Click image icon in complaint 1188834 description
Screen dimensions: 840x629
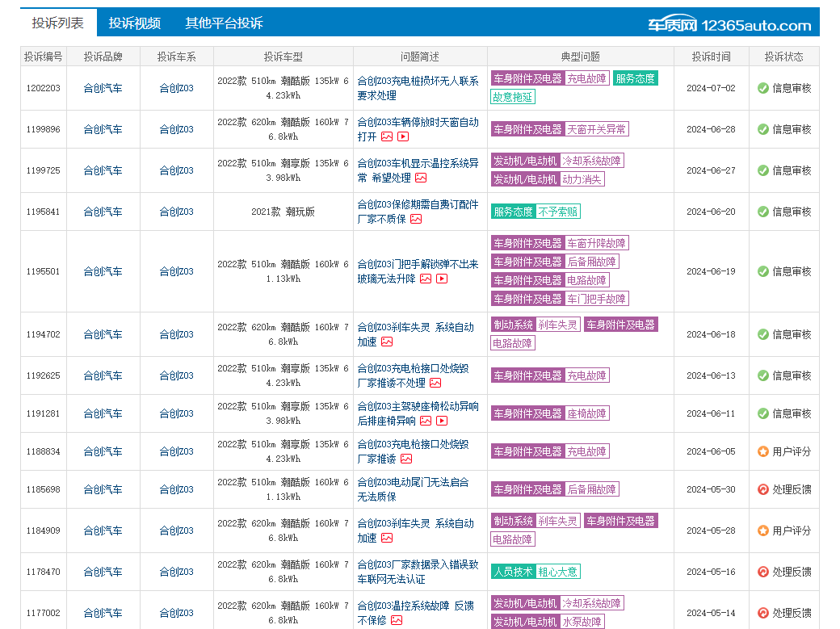click(406, 459)
